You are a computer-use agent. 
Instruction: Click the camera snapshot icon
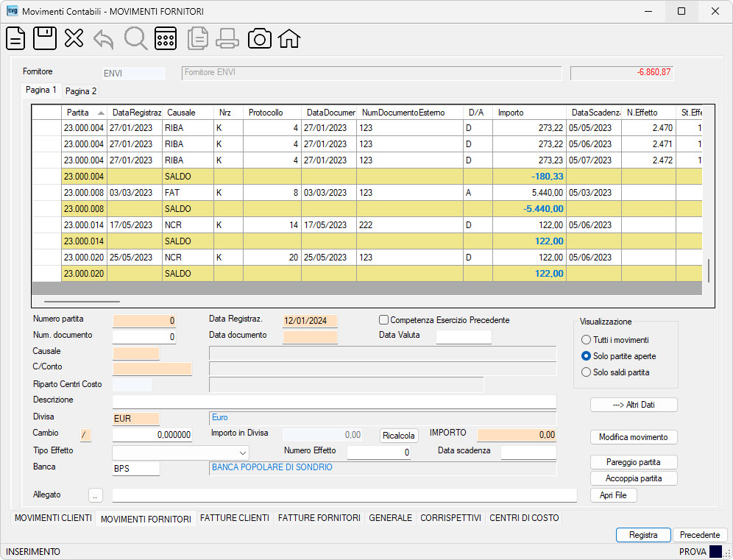(x=260, y=39)
